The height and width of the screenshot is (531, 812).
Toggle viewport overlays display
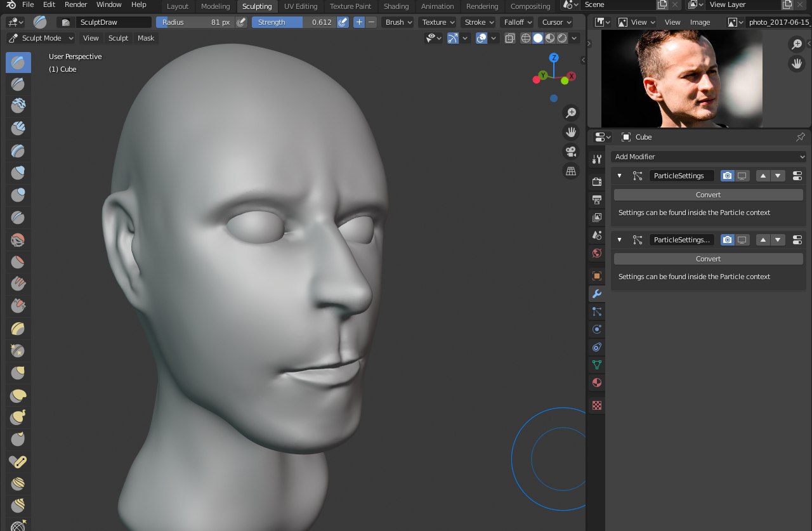pos(481,38)
